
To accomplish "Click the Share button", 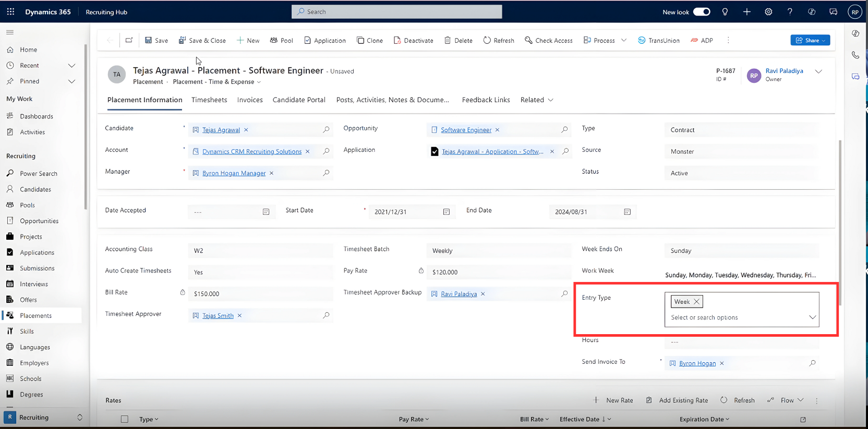I will click(810, 40).
